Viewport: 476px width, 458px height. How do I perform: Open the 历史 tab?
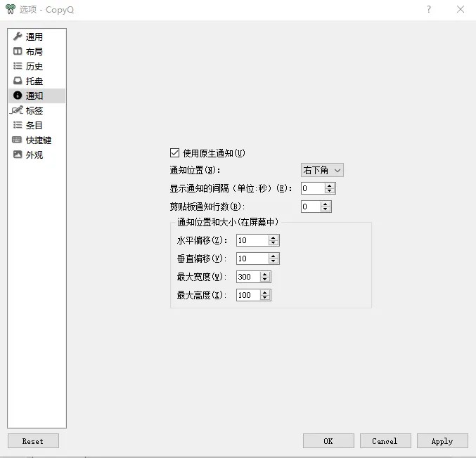point(37,66)
